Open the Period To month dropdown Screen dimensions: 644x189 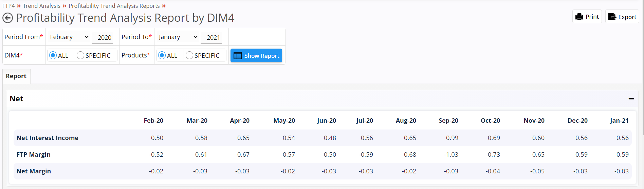178,37
